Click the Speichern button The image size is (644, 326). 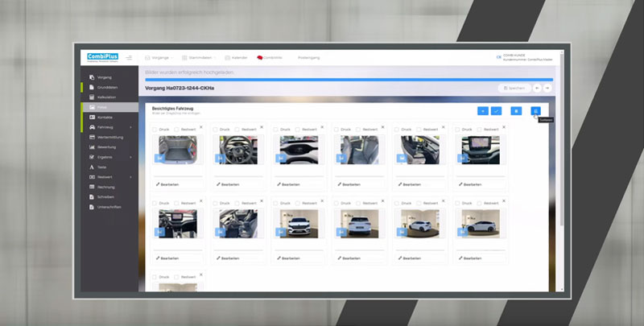pos(514,88)
